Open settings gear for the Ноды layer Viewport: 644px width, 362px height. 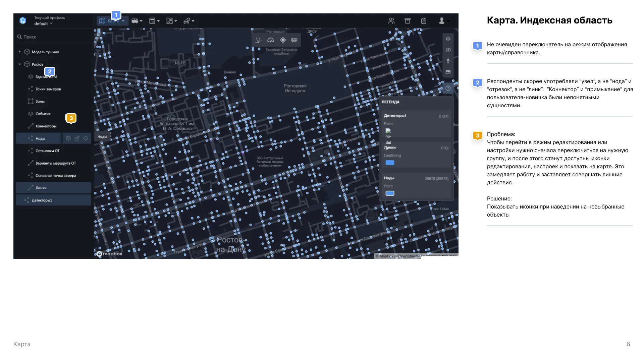(x=68, y=138)
